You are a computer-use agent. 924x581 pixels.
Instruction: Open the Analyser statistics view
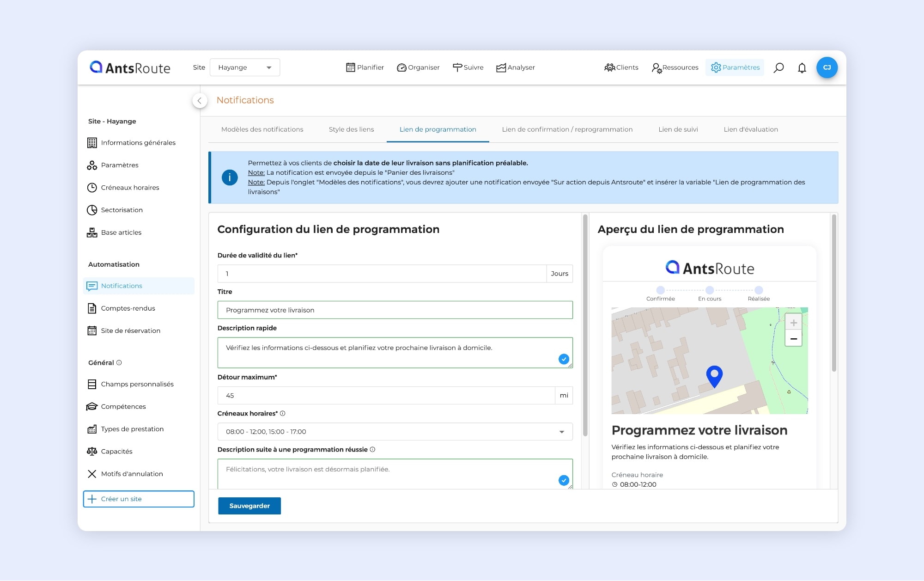point(516,67)
